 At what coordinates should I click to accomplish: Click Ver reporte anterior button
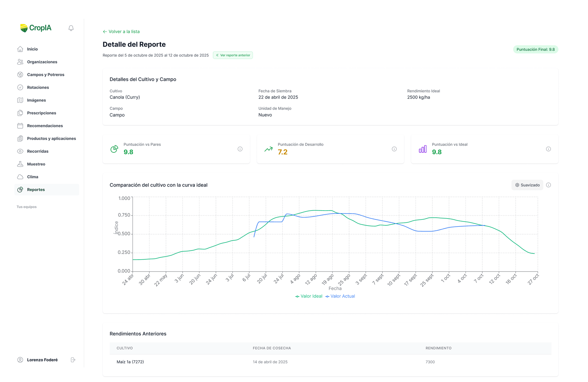tap(233, 55)
